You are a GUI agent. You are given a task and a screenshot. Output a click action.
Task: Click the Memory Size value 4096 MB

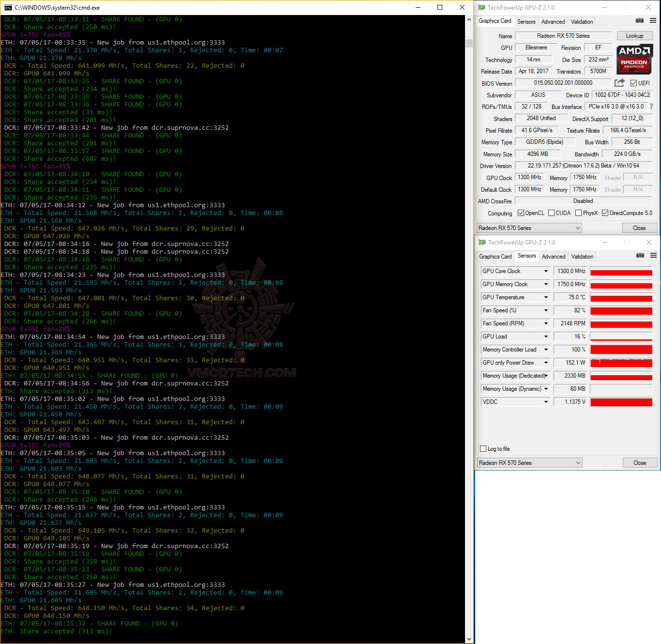pos(538,154)
